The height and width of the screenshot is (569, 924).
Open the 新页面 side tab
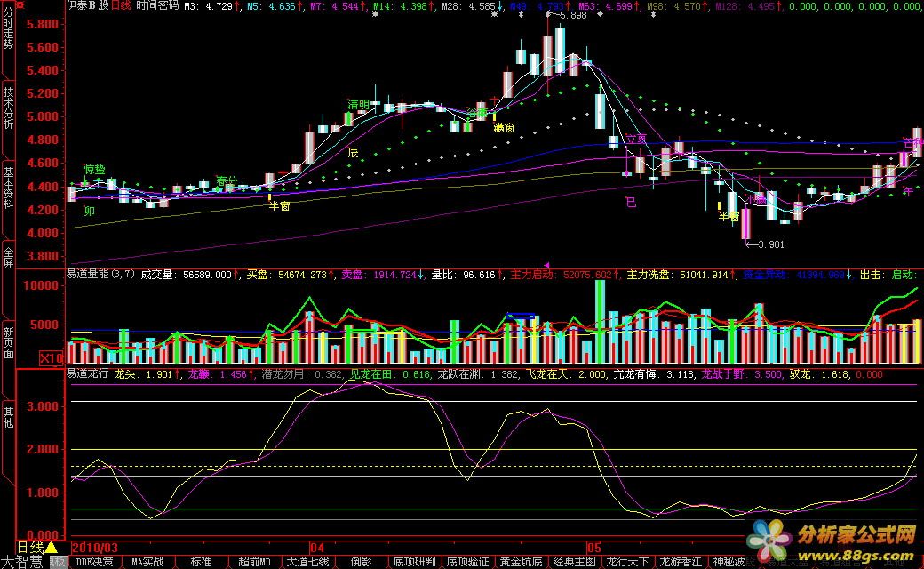8,342
